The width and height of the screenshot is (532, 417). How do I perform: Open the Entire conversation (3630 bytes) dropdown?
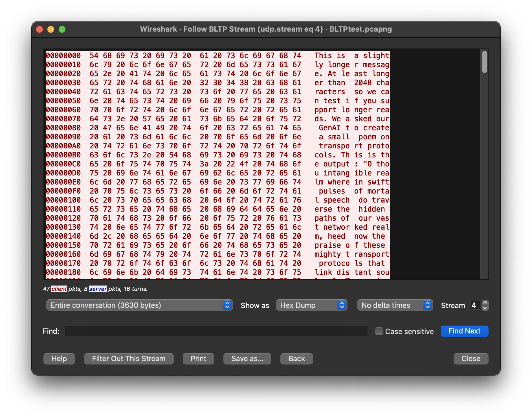pos(139,305)
